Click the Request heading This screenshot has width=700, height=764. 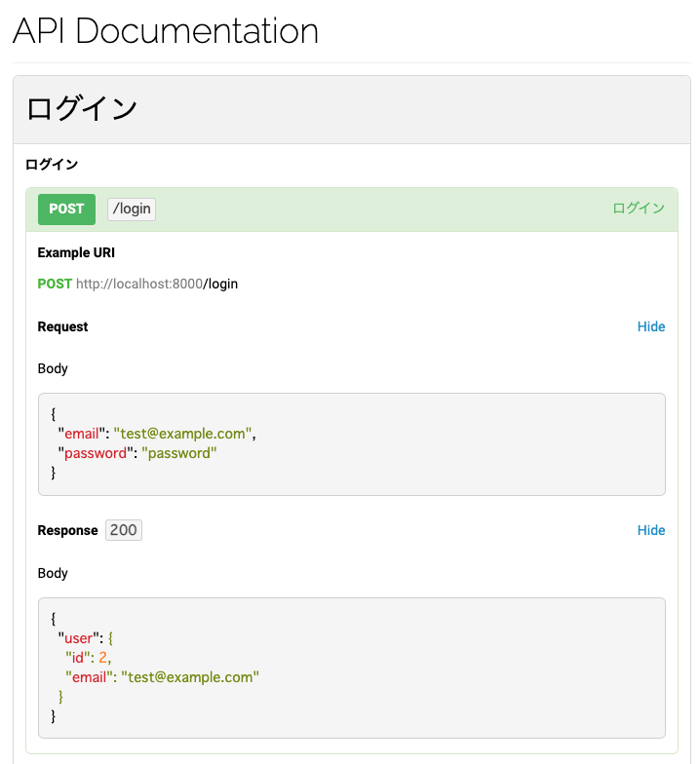(62, 326)
